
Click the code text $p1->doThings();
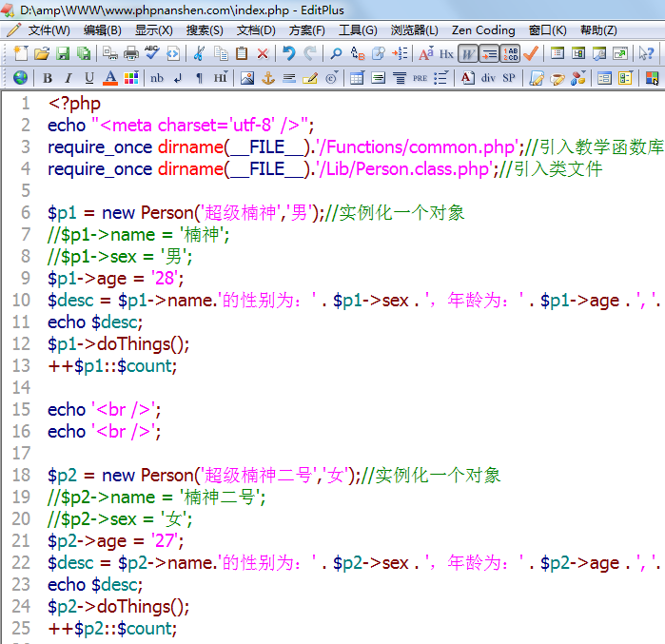click(118, 344)
